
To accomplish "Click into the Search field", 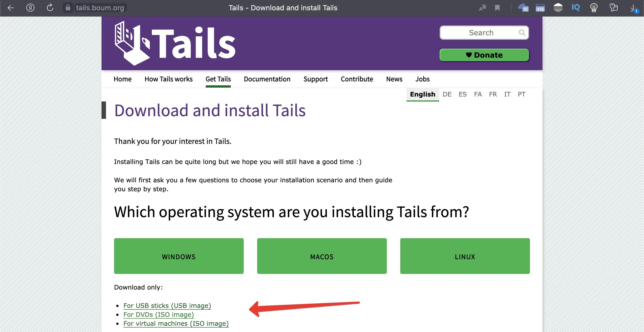I will (x=481, y=33).
